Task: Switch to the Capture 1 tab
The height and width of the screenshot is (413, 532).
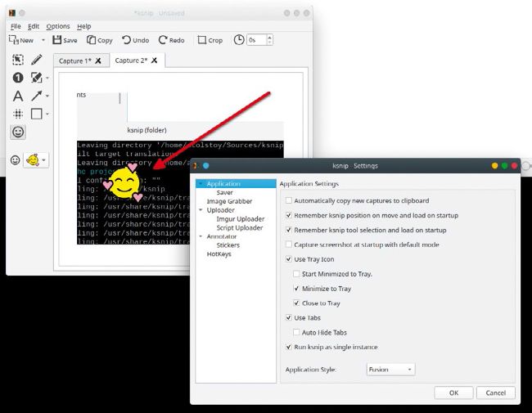Action: click(x=75, y=61)
